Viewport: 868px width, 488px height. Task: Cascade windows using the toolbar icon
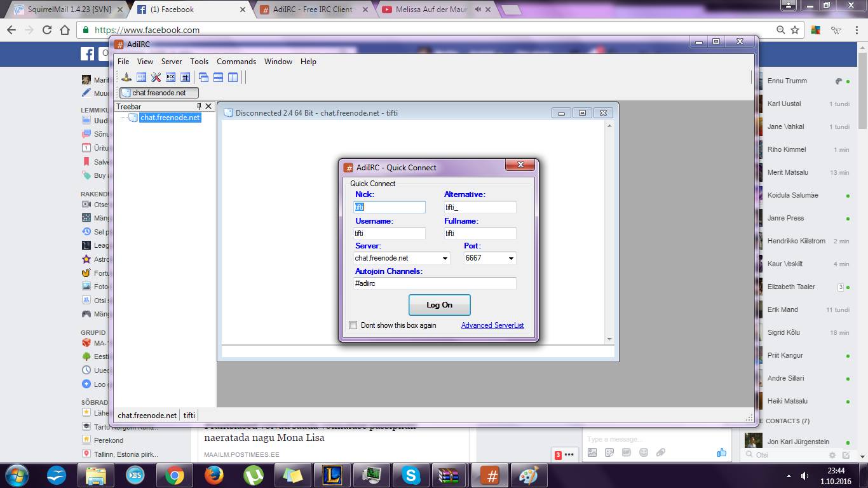pos(203,78)
